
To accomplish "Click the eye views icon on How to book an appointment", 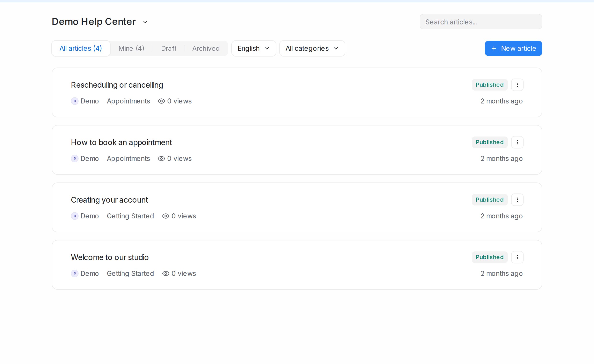I will (x=161, y=159).
